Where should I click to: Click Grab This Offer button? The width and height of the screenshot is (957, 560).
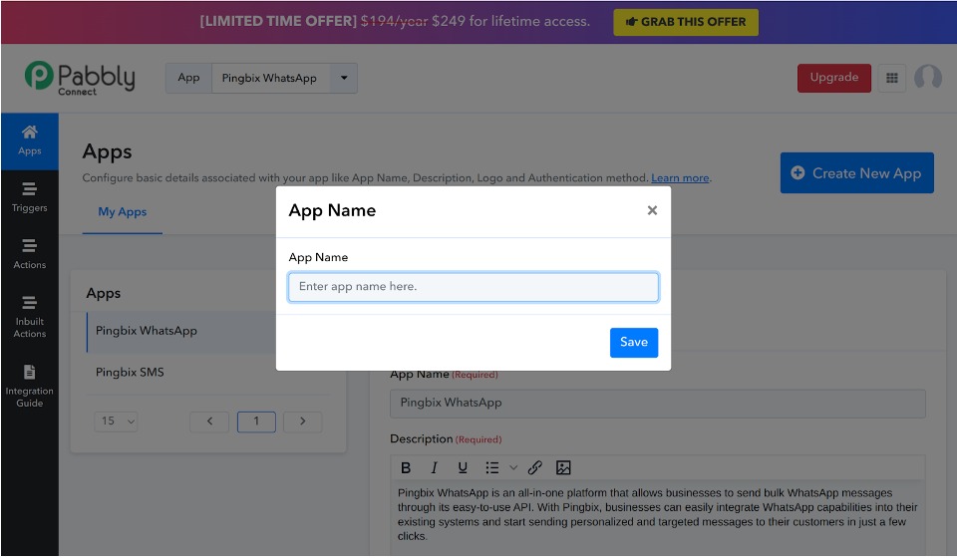pos(686,22)
